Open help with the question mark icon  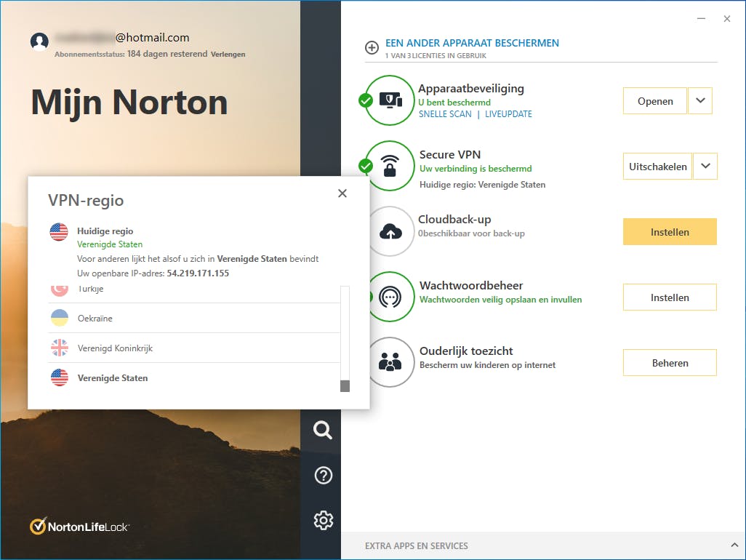tap(324, 476)
